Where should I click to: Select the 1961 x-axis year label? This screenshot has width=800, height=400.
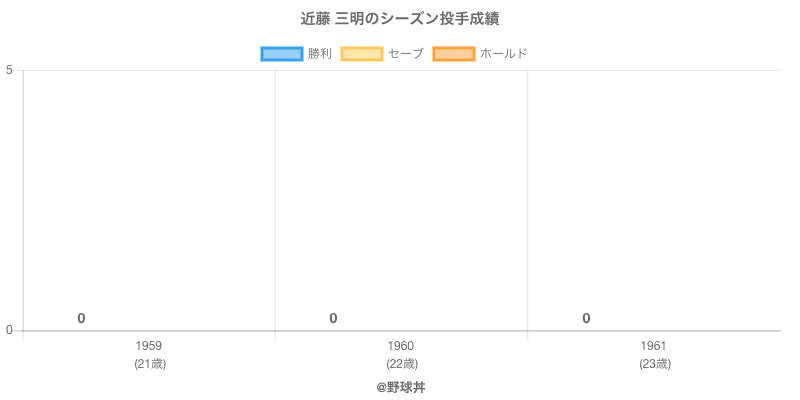pyautogui.click(x=654, y=346)
